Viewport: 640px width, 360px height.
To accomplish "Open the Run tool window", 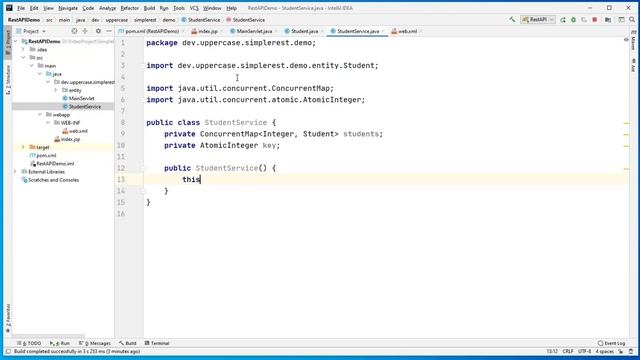I will (x=60, y=343).
